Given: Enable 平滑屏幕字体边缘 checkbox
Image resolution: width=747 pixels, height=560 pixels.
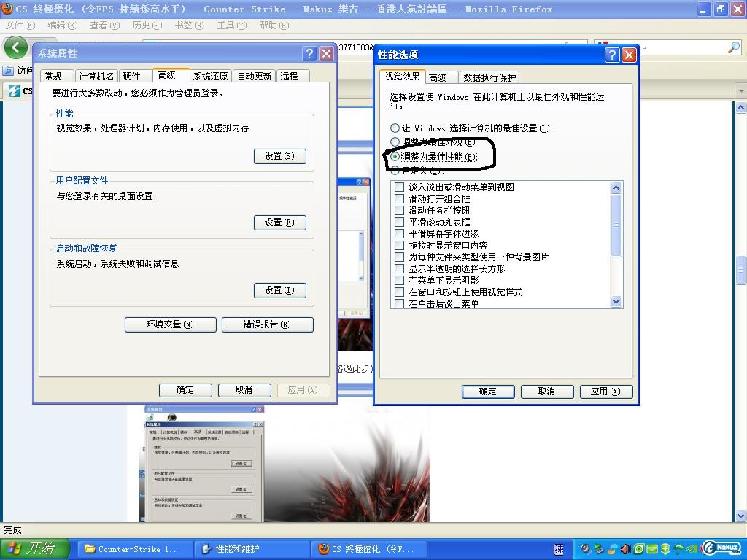Looking at the screenshot, I should tap(399, 234).
